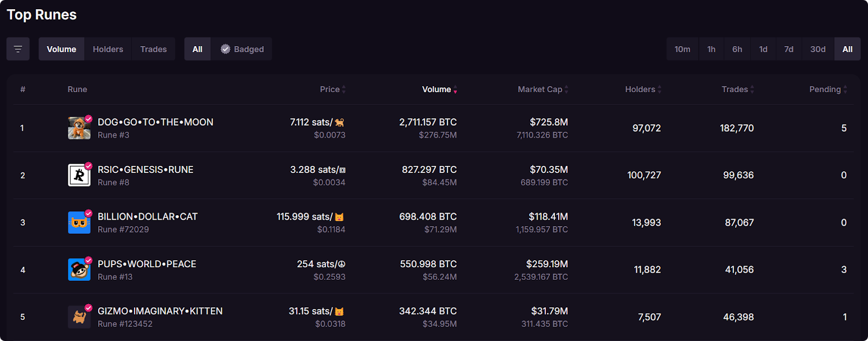Click the GIZMO•IMAGINARY•KITTEN rune avatar
The image size is (868, 341).
(x=79, y=317)
